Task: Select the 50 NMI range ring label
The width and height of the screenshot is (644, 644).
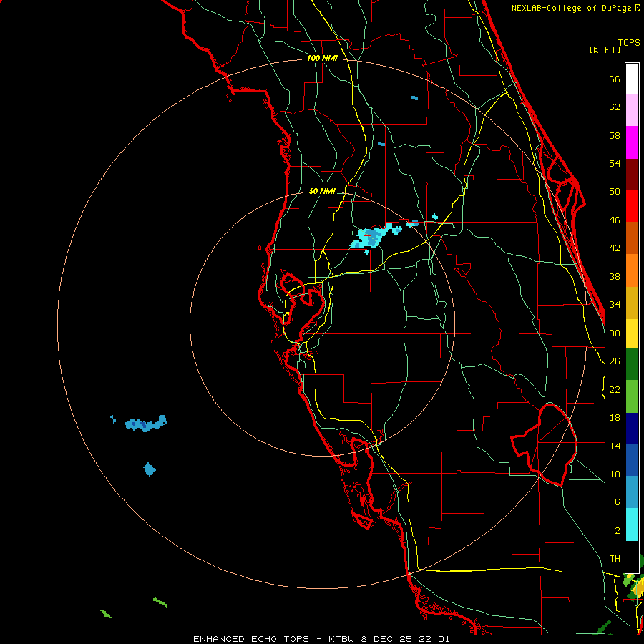Action: (x=322, y=191)
